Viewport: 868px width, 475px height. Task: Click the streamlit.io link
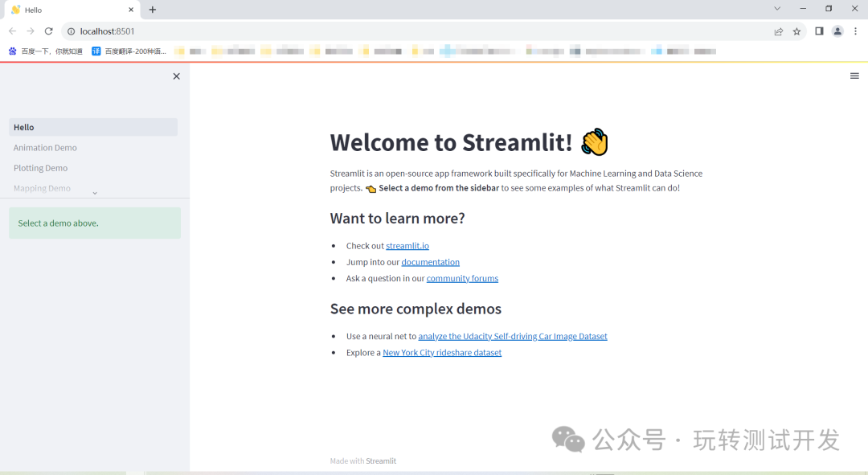point(407,246)
